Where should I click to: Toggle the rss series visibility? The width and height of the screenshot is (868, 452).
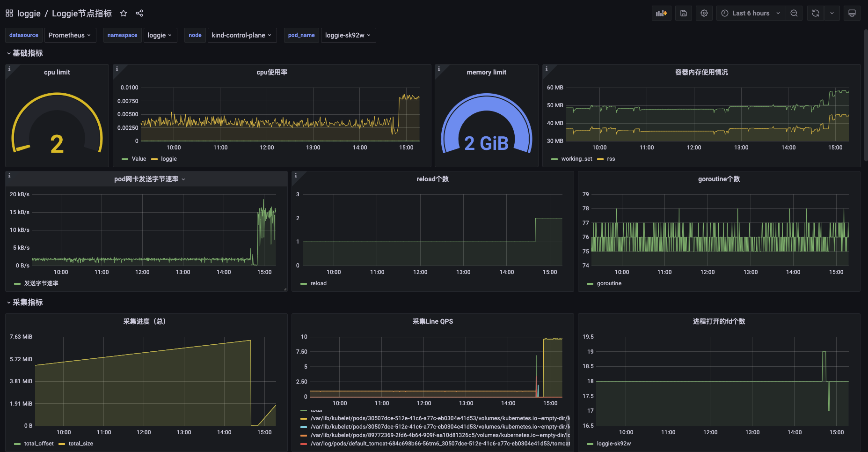tap(610, 159)
